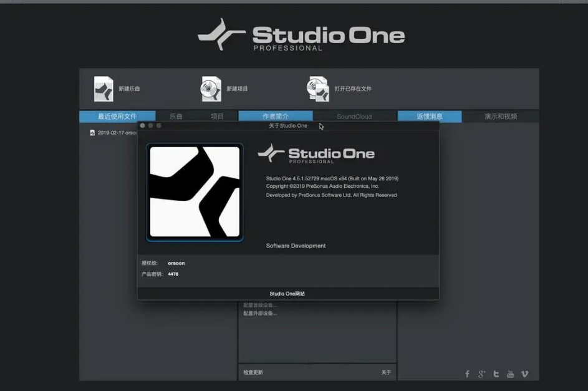
Task: Open the Vimeo social icon
Action: coord(524,374)
